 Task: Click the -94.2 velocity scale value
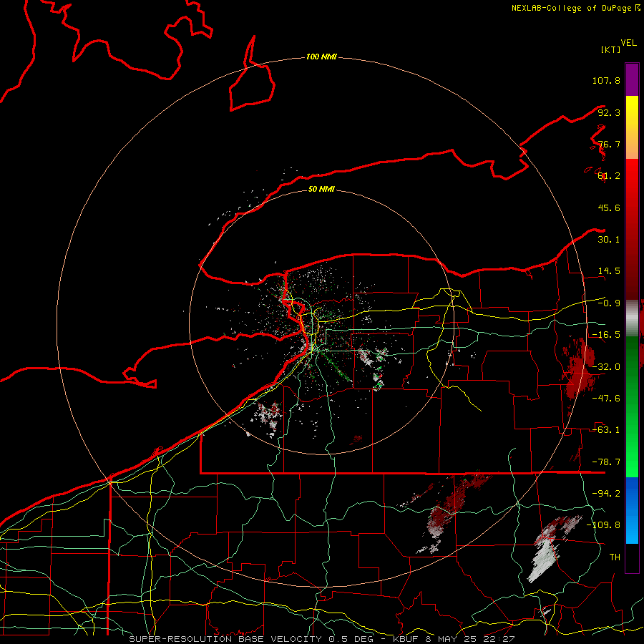click(606, 493)
